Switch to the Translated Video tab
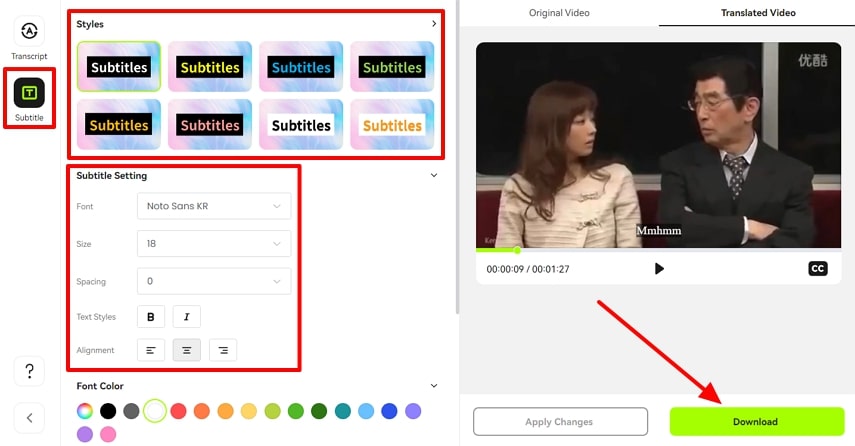Viewport: 855px width, 446px height. 757,13
